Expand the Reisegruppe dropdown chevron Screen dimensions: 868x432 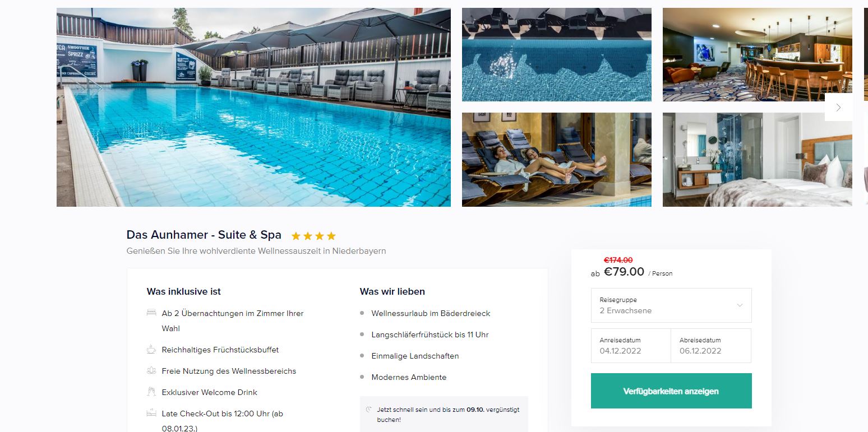click(x=740, y=305)
